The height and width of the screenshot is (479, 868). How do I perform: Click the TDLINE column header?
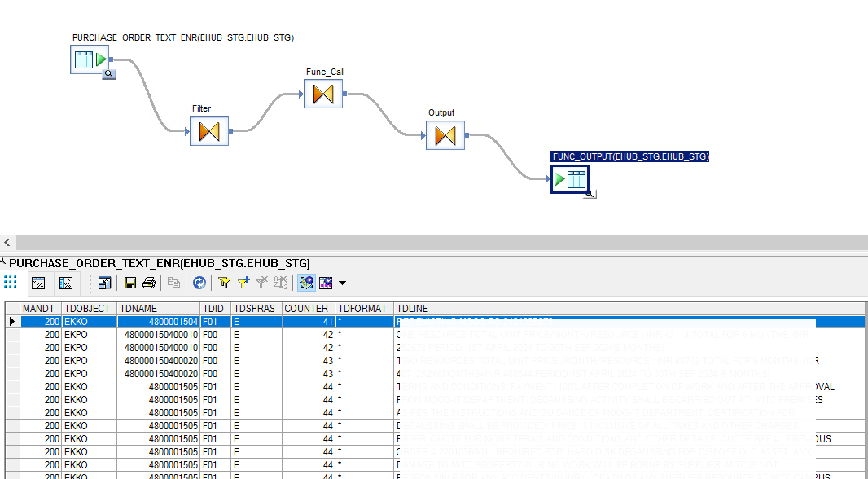point(629,309)
